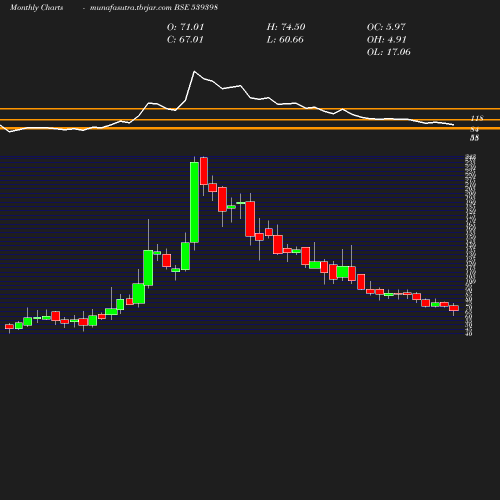Select the high value "H: 74.50"
Image resolution: width=500 pixels, height=500 pixels.
coord(286,27)
